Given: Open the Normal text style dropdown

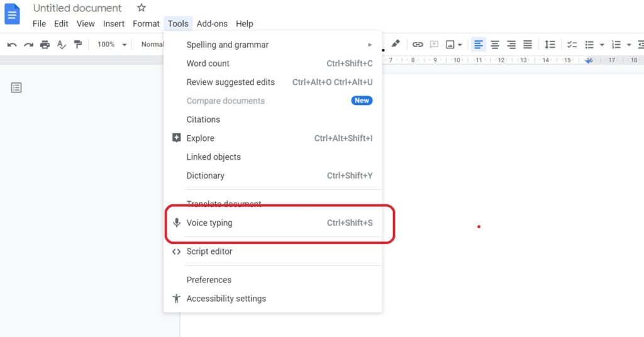Looking at the screenshot, I should pyautogui.click(x=152, y=45).
